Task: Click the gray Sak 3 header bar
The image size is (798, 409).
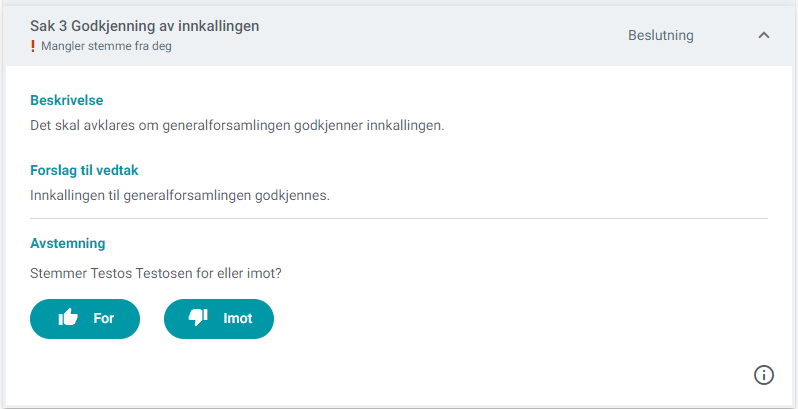Action: (x=399, y=36)
